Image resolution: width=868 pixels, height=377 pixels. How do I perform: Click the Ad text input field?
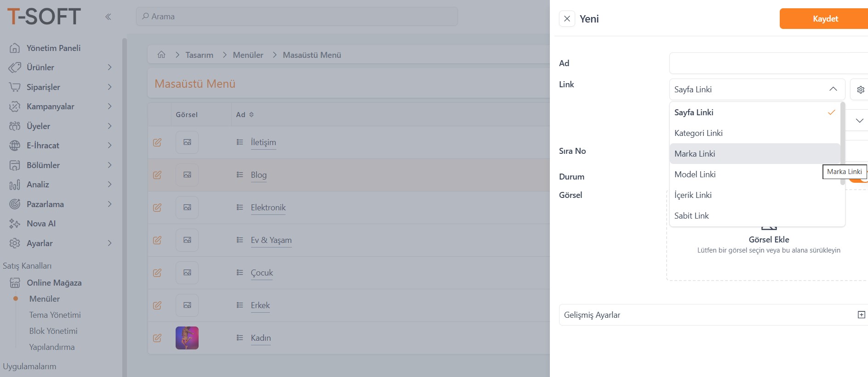[x=768, y=63]
